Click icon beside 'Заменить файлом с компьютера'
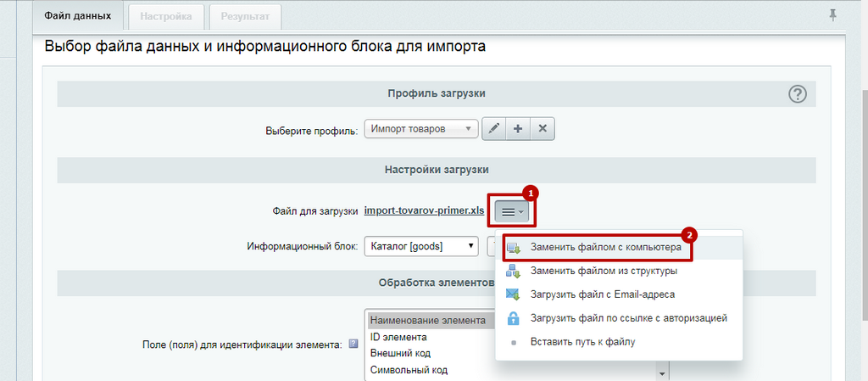The image size is (868, 381). click(513, 248)
